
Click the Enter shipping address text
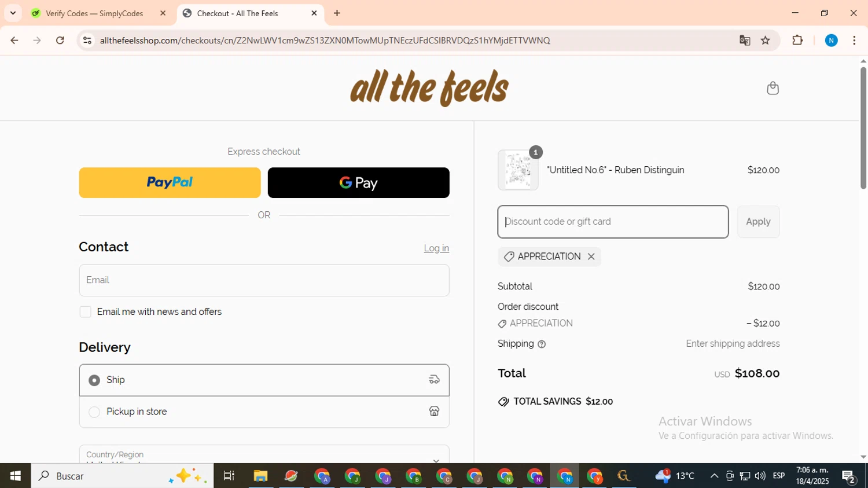pyautogui.click(x=733, y=344)
